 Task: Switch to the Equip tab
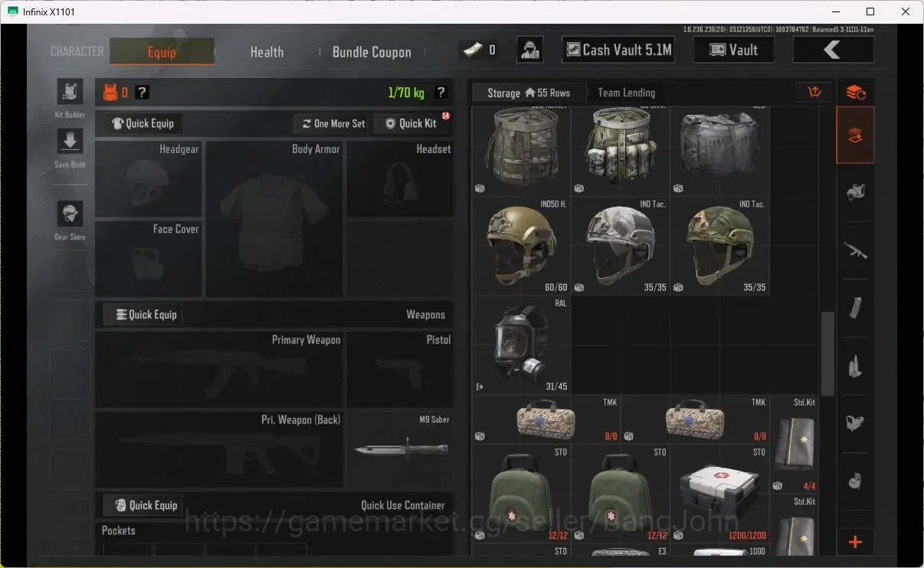pyautogui.click(x=162, y=52)
